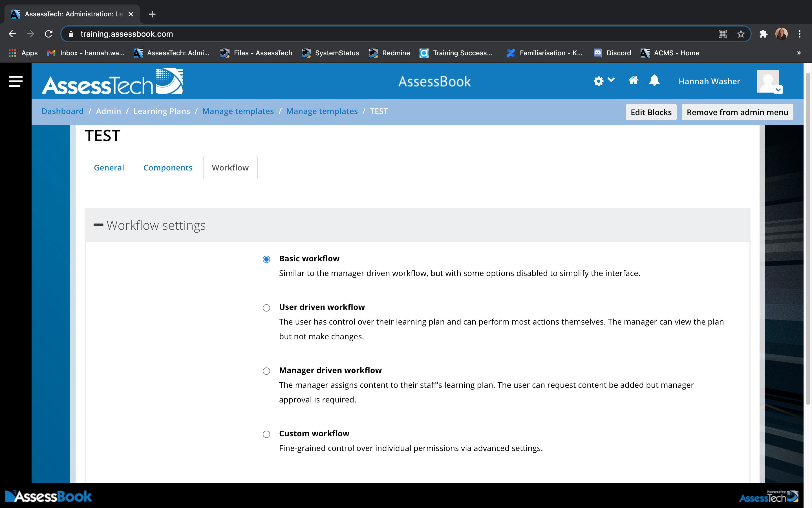
Task: Click the TEST breadcrumb item
Action: pyautogui.click(x=379, y=111)
